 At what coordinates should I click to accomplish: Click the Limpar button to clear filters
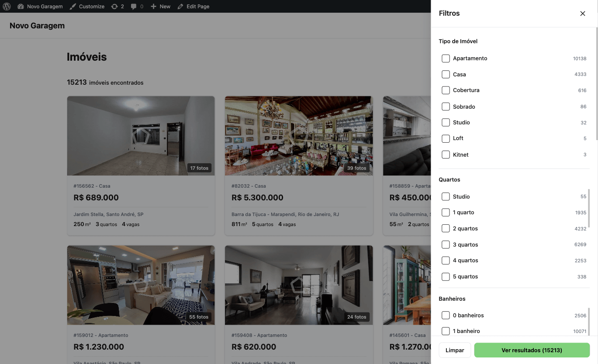[x=454, y=350]
